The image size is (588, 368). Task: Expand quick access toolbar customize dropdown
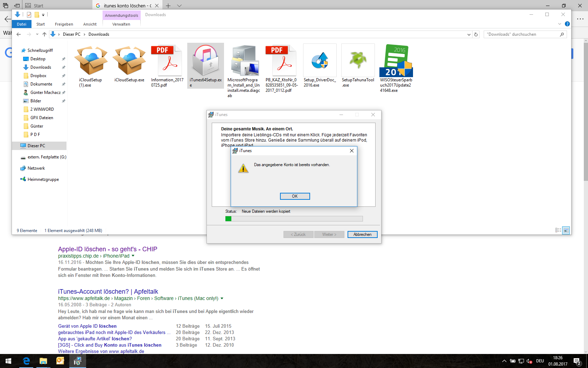[43, 15]
